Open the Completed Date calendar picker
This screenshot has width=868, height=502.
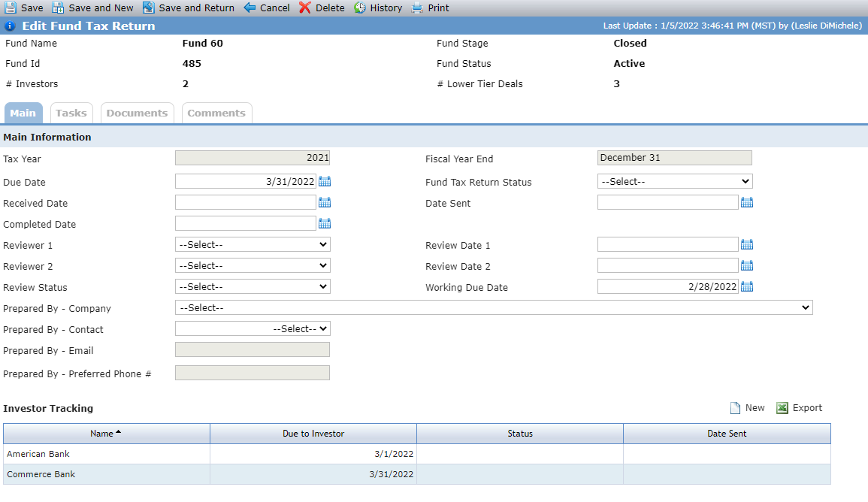point(325,224)
